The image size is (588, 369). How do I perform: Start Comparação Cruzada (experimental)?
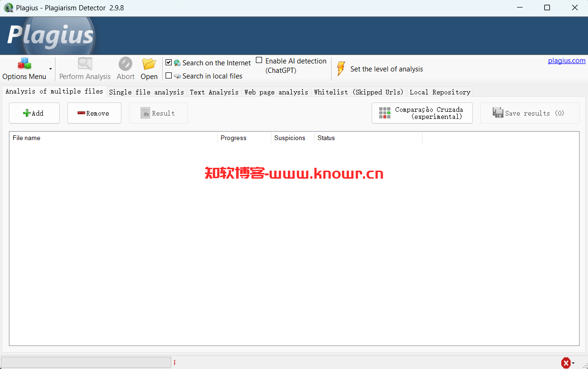[x=422, y=113]
